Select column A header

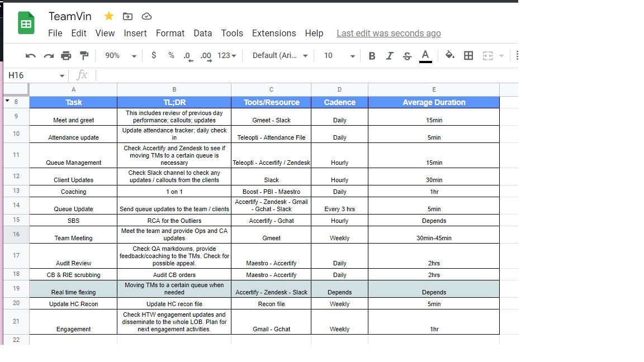74,89
